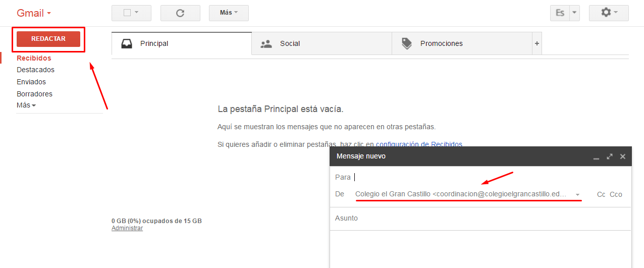Click the people icon on Social tab
Screen dimensions: 644x268
(x=266, y=44)
